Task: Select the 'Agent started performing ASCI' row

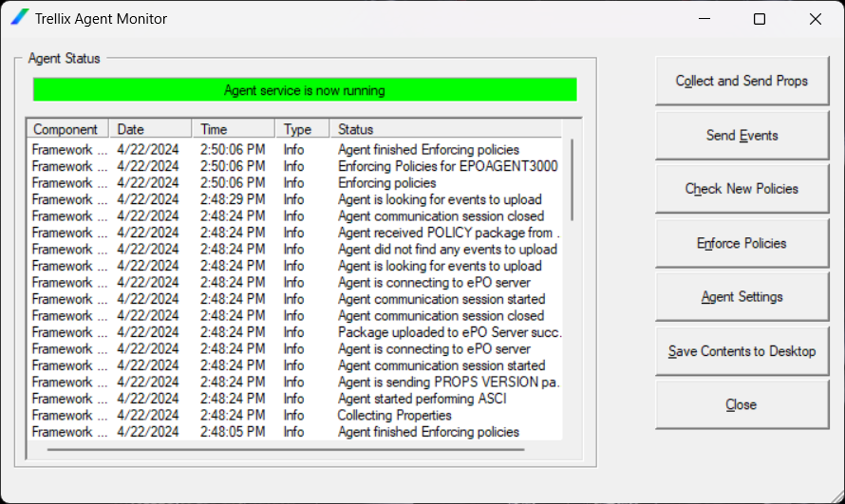Action: [x=422, y=399]
